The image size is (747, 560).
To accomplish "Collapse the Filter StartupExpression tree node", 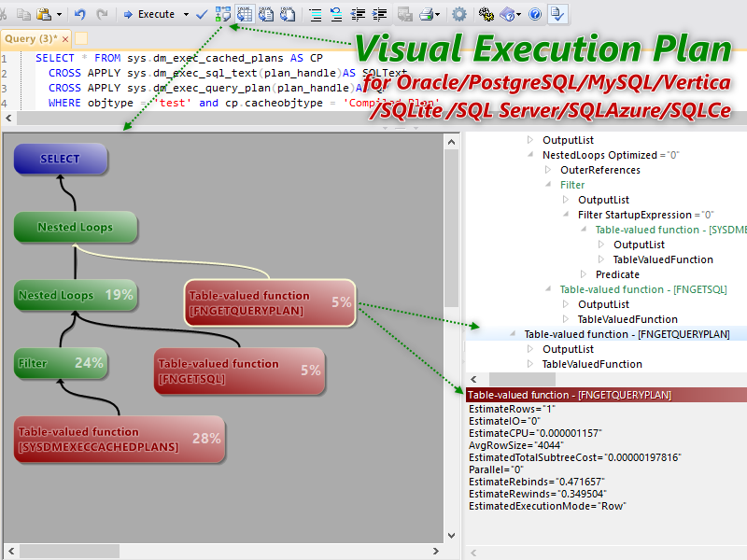I will point(566,215).
